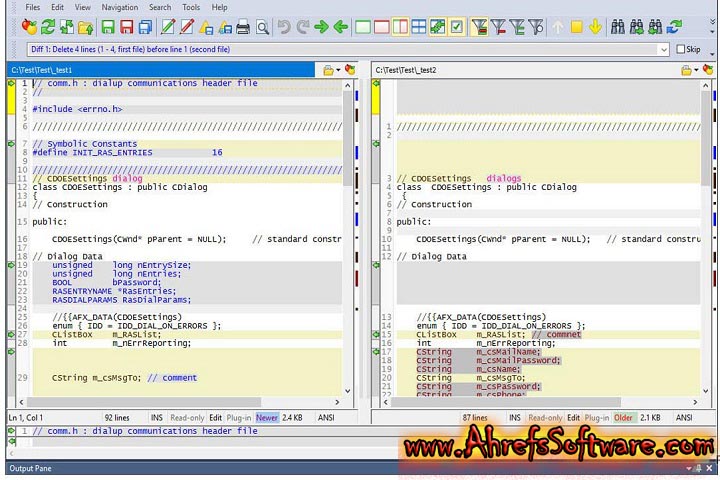Click the undo arrow icon
Image resolution: width=720 pixels, height=480 pixels.
283,27
